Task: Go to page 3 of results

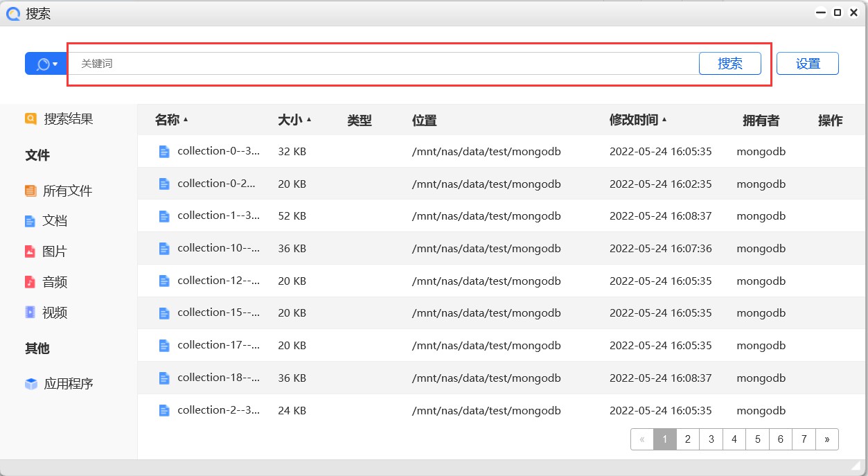Action: point(711,439)
